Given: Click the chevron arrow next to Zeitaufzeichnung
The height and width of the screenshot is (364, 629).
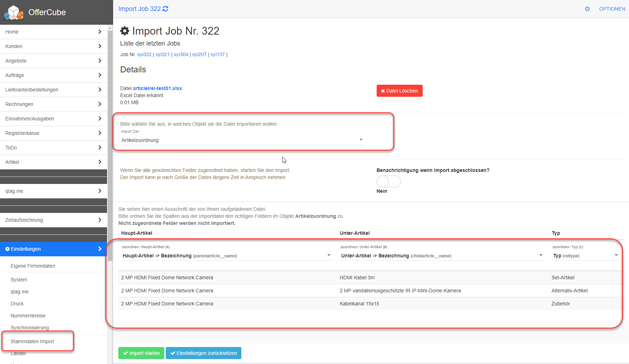Looking at the screenshot, I should click(x=100, y=220).
